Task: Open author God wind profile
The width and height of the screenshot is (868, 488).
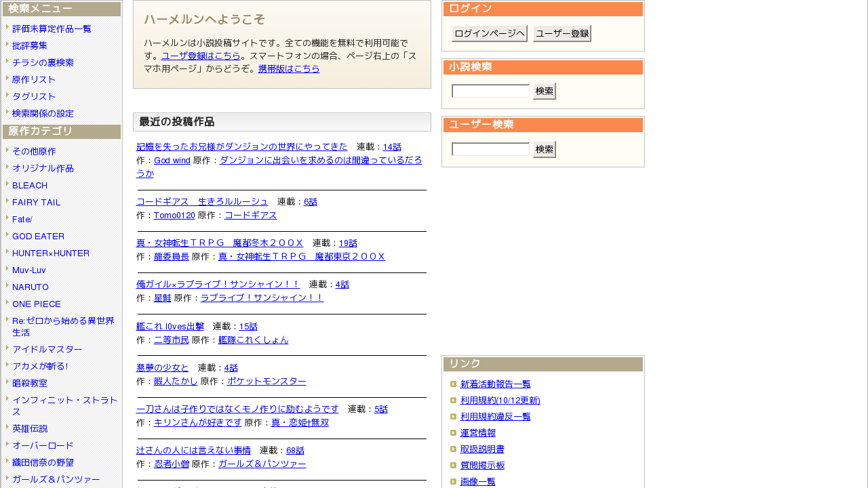Action: click(x=172, y=160)
